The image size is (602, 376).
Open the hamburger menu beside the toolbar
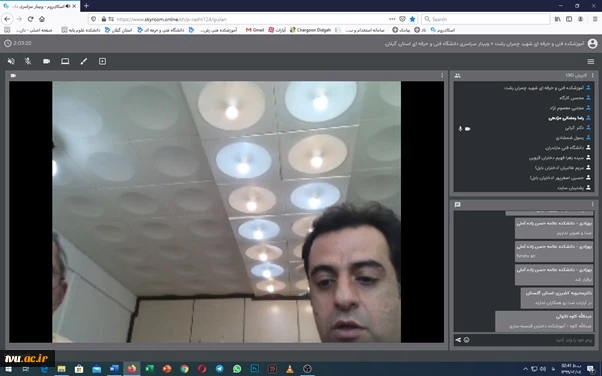(590, 61)
